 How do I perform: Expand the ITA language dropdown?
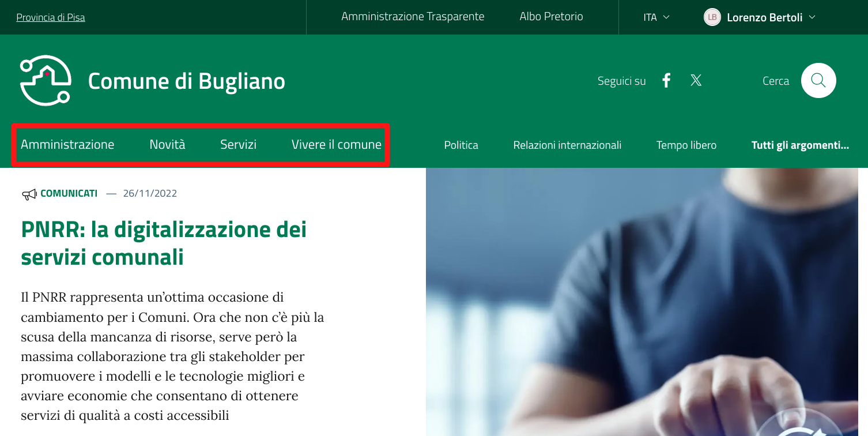coord(656,17)
